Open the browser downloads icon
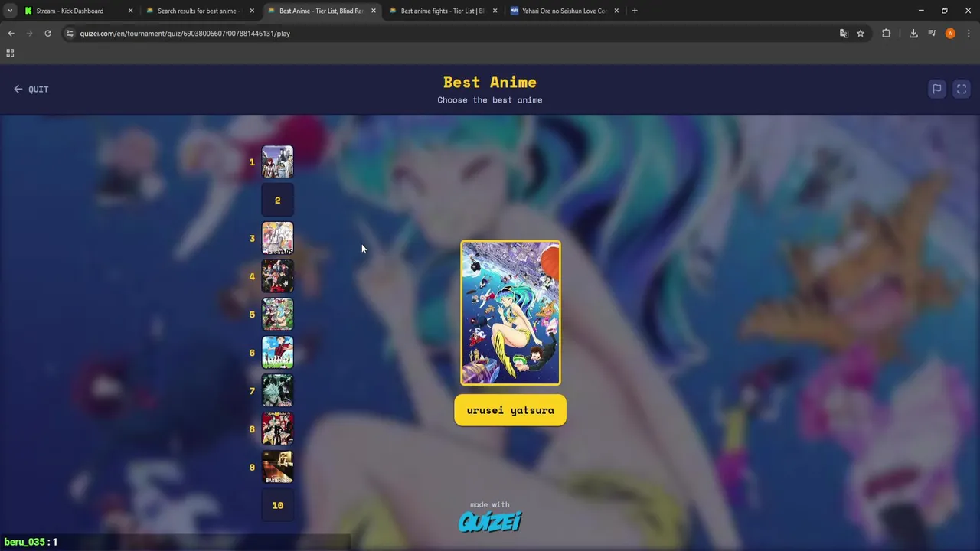Image resolution: width=980 pixels, height=551 pixels. click(913, 34)
